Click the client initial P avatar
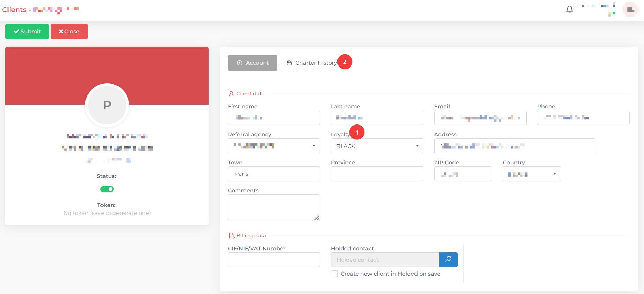Image resolution: width=644 pixels, height=294 pixels. (x=107, y=105)
